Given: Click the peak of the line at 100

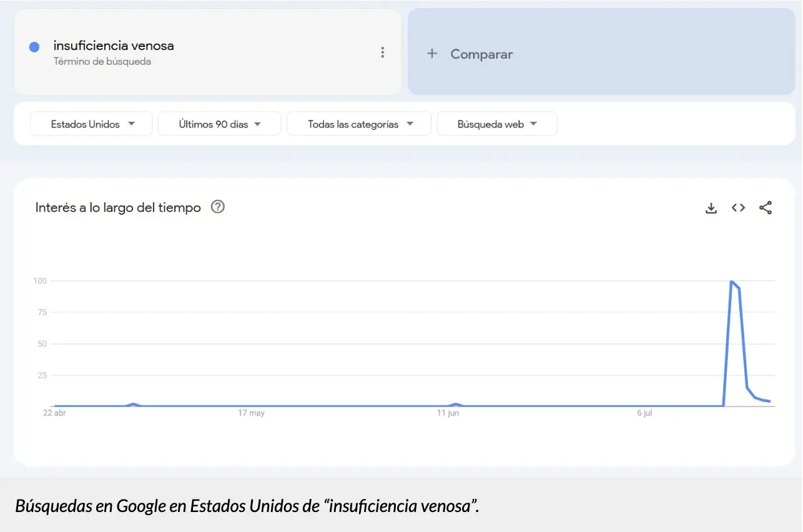Looking at the screenshot, I should [731, 282].
